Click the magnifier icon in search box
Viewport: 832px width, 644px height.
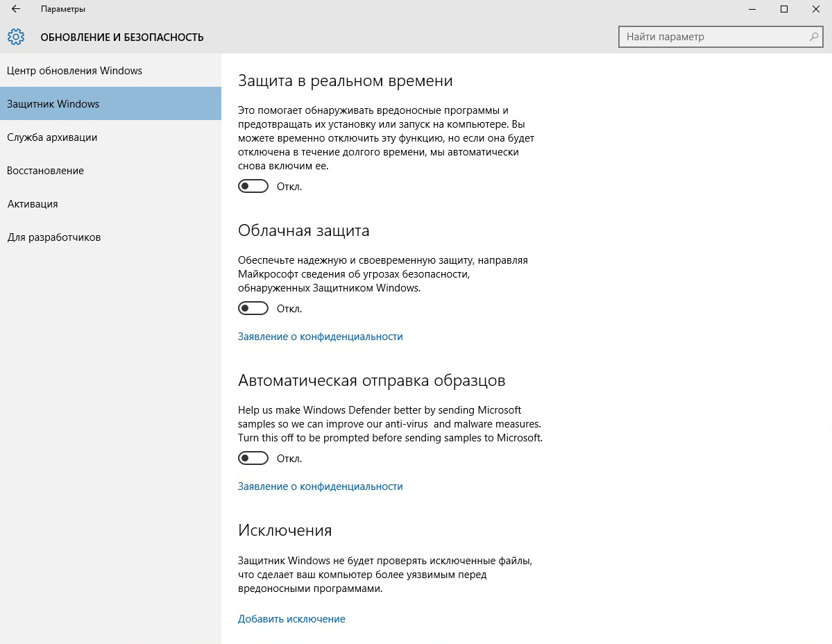tap(813, 37)
